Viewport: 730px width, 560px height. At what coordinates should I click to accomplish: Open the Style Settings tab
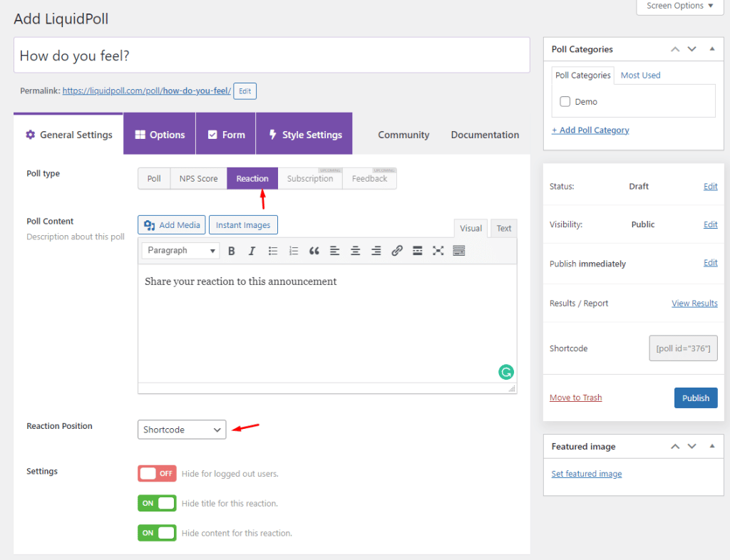304,135
